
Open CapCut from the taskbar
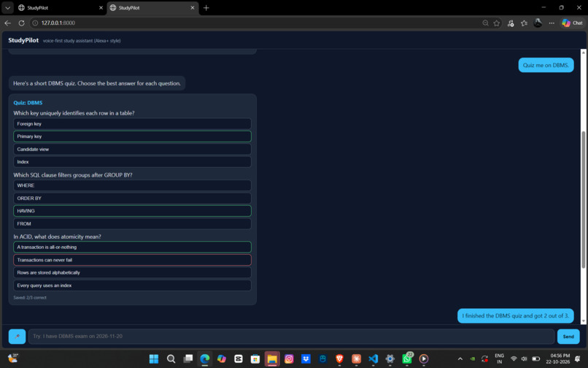[x=238, y=359]
